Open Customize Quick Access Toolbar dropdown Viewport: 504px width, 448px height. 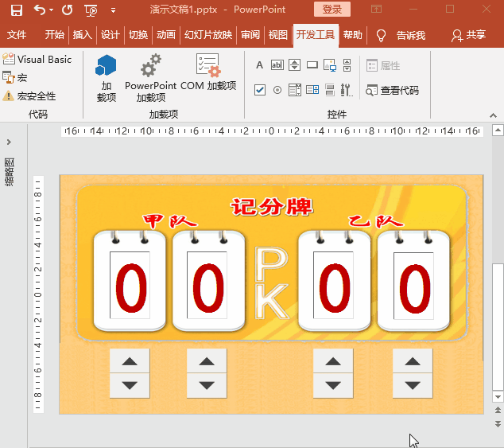[x=113, y=10]
